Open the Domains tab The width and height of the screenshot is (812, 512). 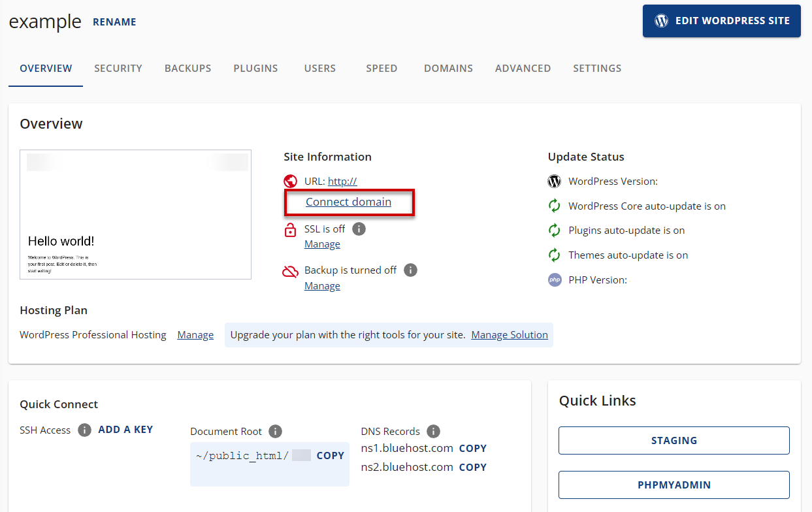[x=448, y=68]
